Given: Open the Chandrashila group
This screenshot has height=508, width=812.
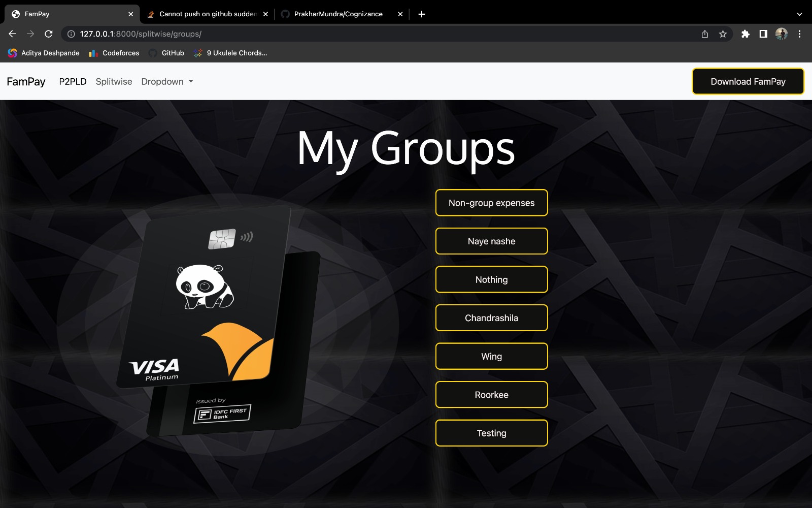Looking at the screenshot, I should pyautogui.click(x=492, y=318).
